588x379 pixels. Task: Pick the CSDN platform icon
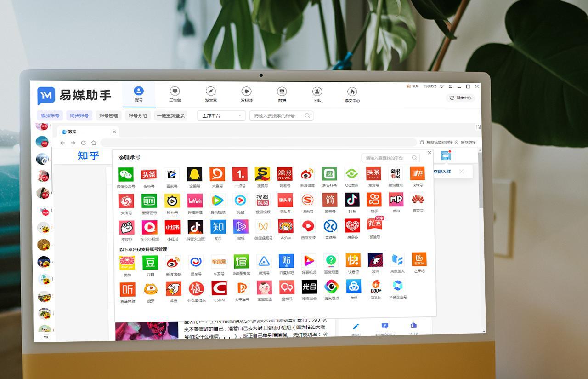[x=219, y=288]
